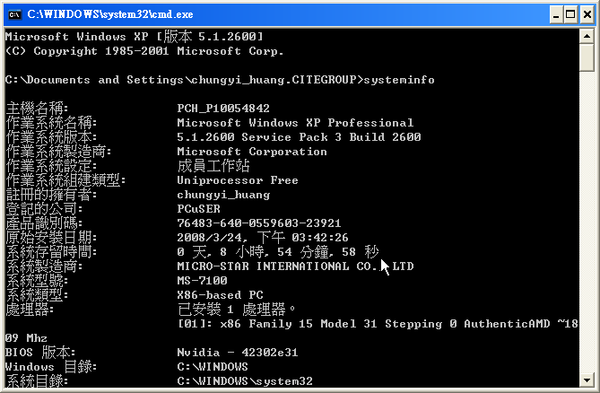Click host name value PCH_P10054842
Image resolution: width=600 pixels, height=393 pixels.
(x=223, y=108)
